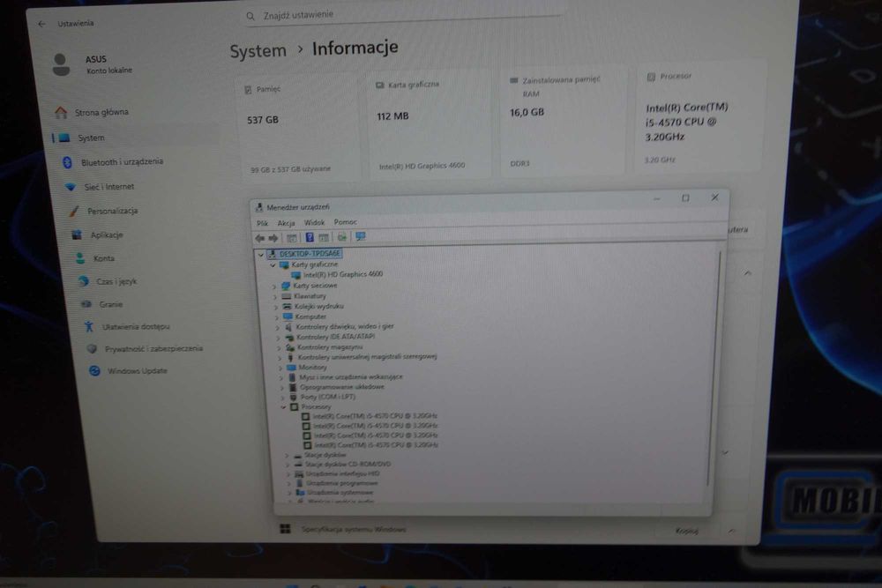
Task: Expand Kontrolery dźwięku, wideo i gier
Action: pyautogui.click(x=278, y=327)
